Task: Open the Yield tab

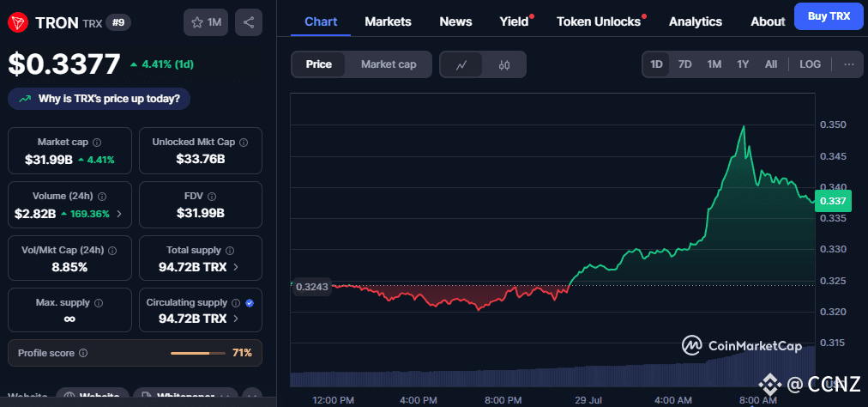Action: 515,21
